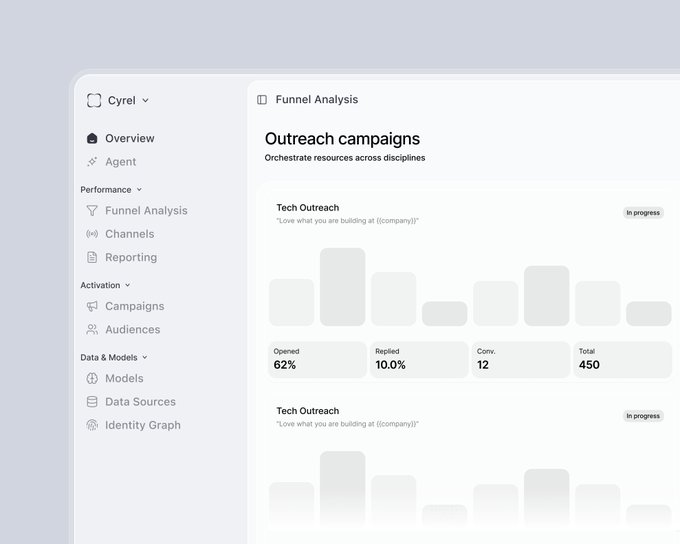Click the Cyrel workspace name
The height and width of the screenshot is (544, 680).
tap(122, 101)
